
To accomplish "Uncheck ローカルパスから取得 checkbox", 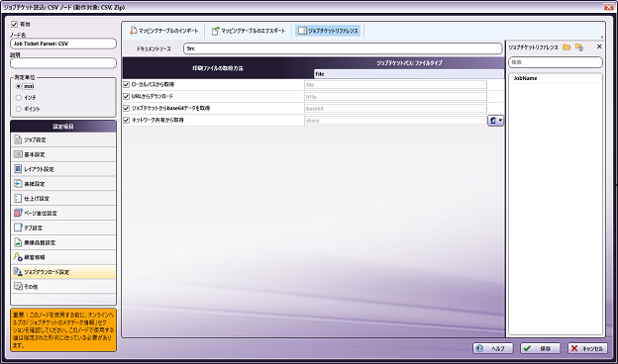I will tap(126, 84).
